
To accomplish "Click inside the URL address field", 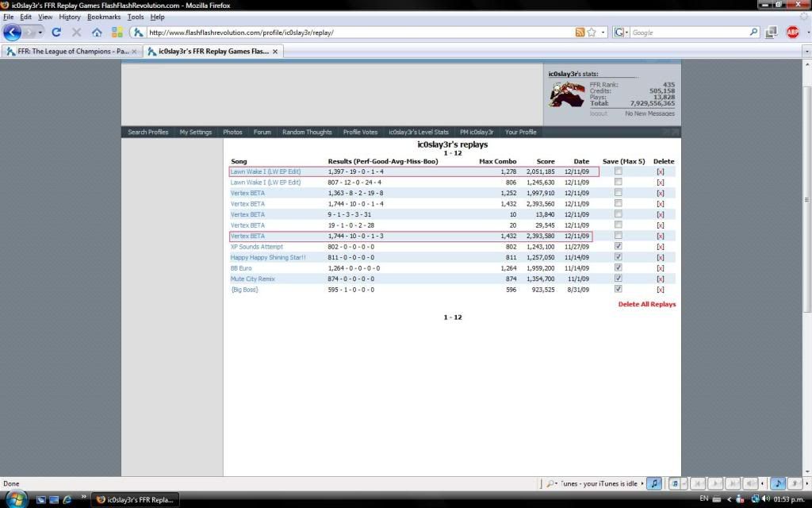I will pos(357,33).
